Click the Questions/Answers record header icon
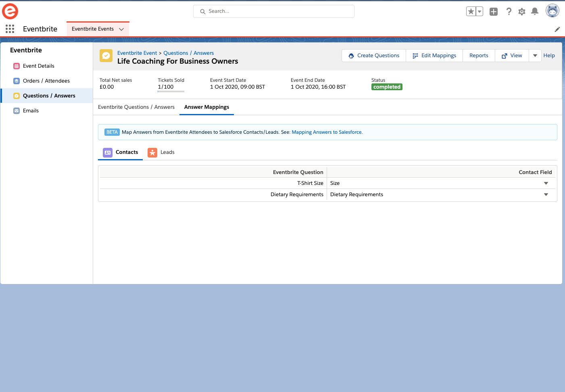Viewport: 565px width, 392px height. [x=106, y=56]
